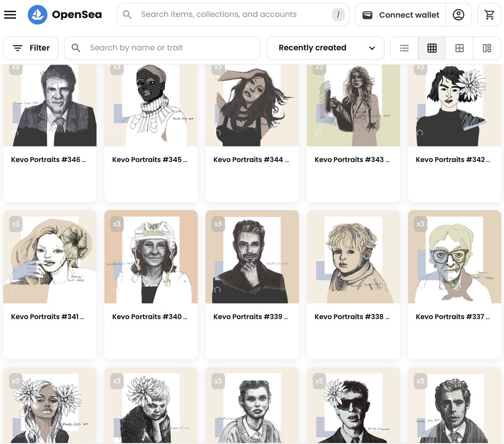Open the account profile icon
This screenshot has width=504, height=444.
point(458,15)
